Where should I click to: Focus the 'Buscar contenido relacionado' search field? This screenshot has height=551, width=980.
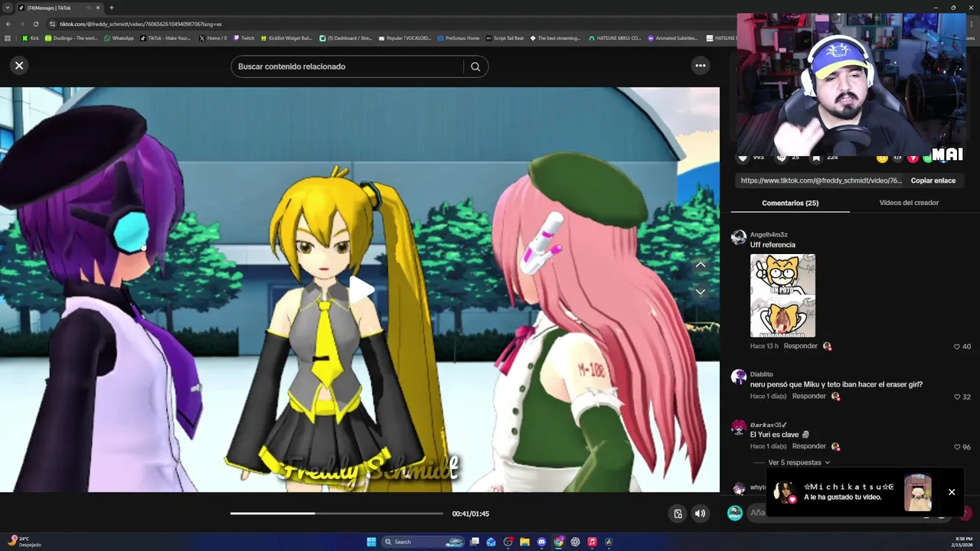pyautogui.click(x=348, y=67)
